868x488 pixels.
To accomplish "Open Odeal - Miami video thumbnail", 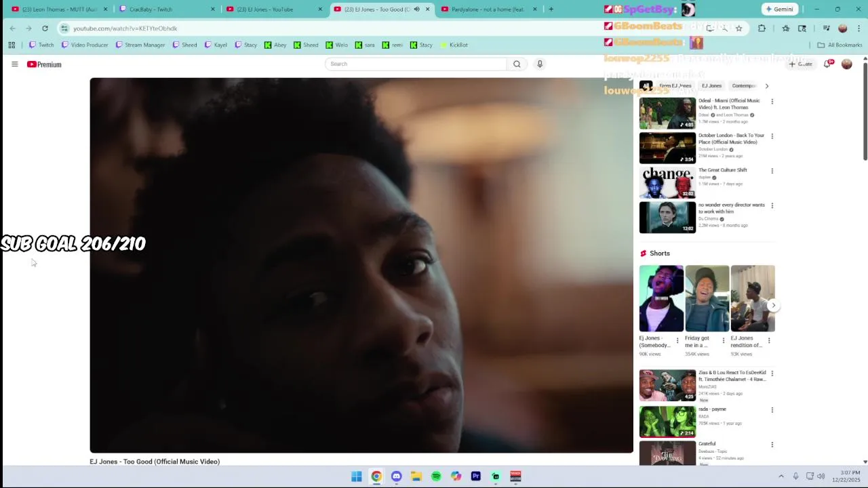I will tap(667, 113).
